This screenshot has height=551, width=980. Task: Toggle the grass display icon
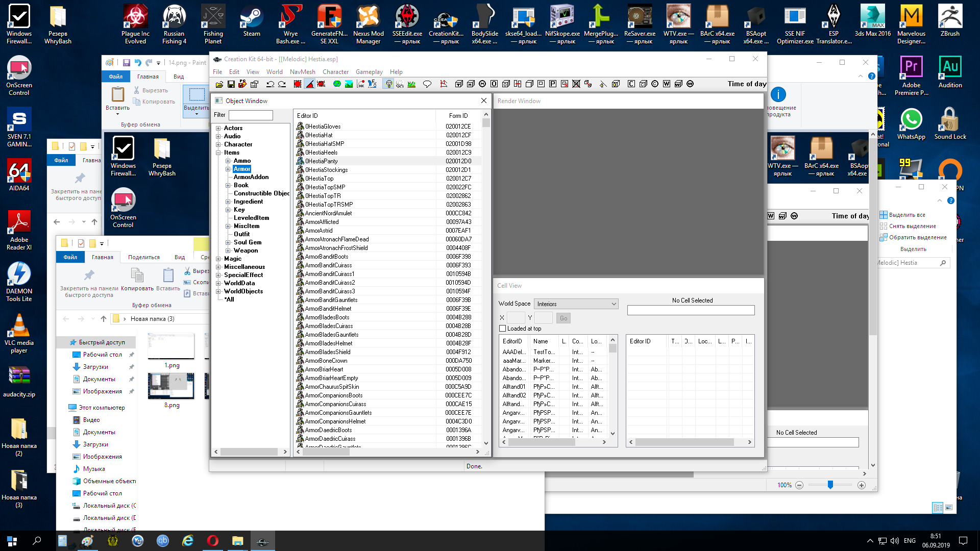pyautogui.click(x=411, y=84)
